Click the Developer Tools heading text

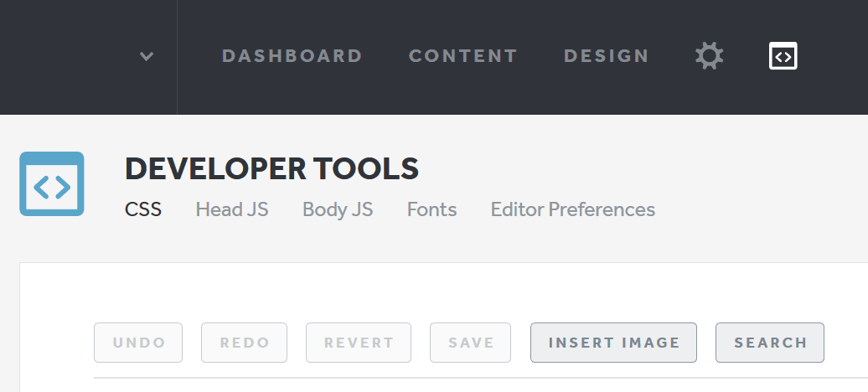[x=271, y=169]
